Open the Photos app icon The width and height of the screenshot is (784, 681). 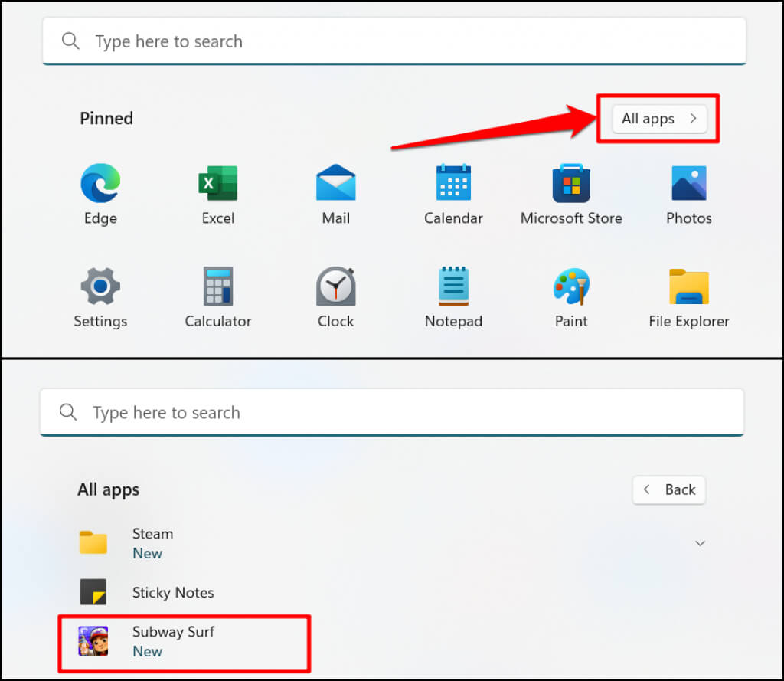point(689,183)
